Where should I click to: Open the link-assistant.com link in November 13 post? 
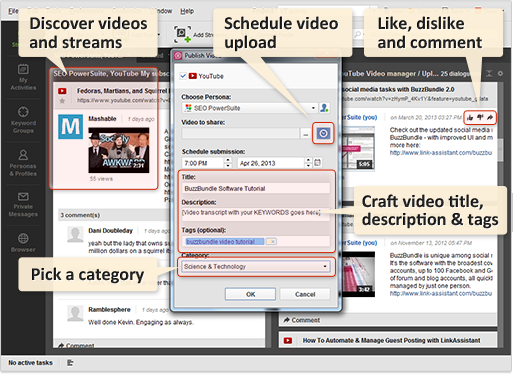pyautogui.click(x=441, y=293)
